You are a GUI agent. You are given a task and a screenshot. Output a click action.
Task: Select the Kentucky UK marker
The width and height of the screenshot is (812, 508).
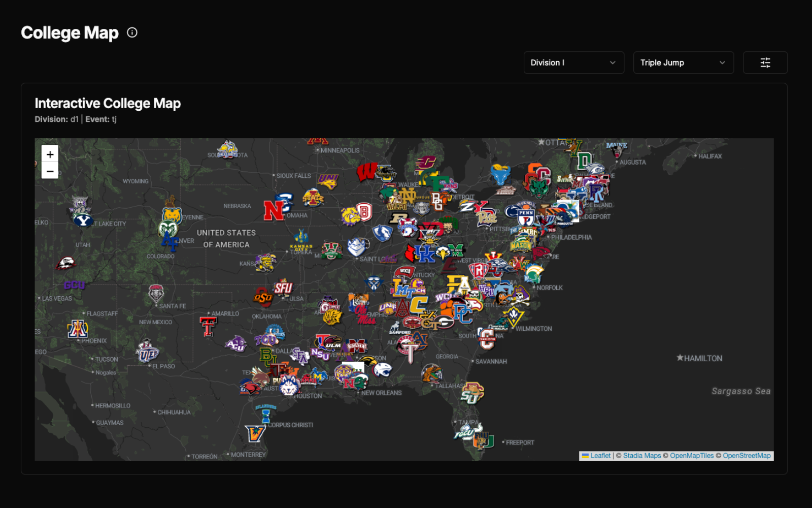click(425, 253)
